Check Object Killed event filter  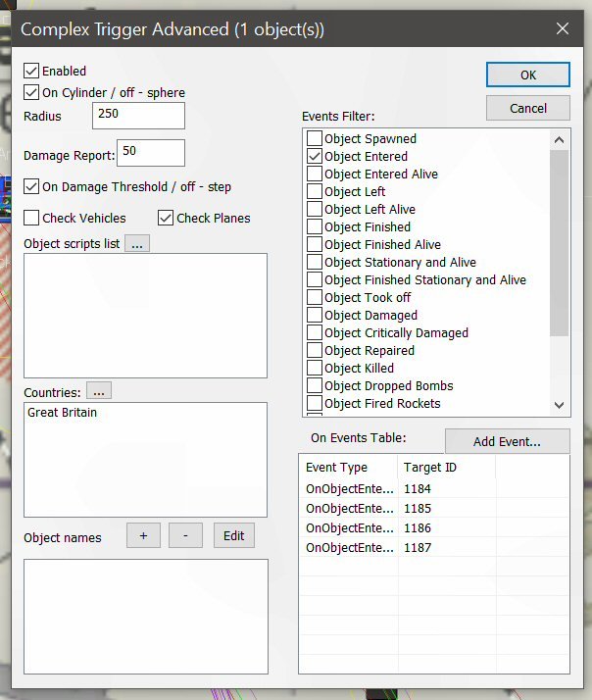coord(315,368)
